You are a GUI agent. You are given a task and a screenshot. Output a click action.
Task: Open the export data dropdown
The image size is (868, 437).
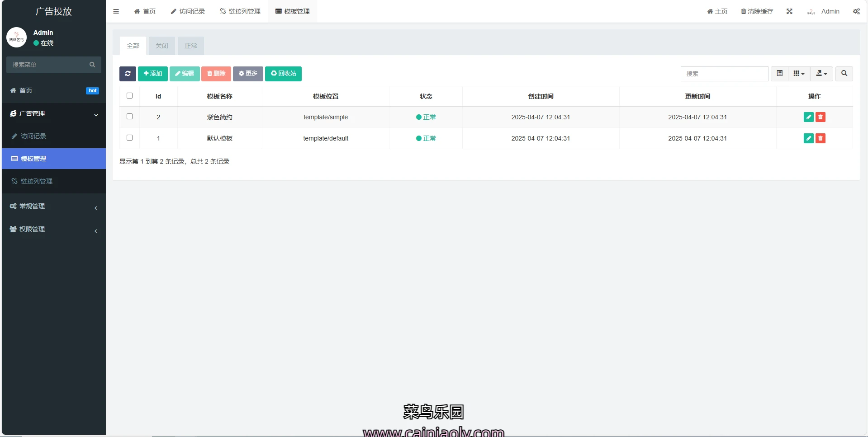(x=821, y=74)
